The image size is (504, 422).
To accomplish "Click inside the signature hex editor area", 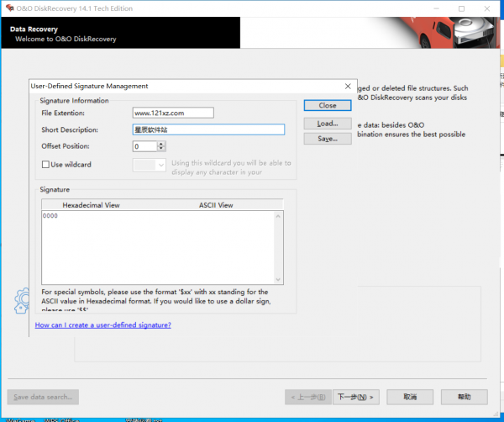I will tap(158, 248).
